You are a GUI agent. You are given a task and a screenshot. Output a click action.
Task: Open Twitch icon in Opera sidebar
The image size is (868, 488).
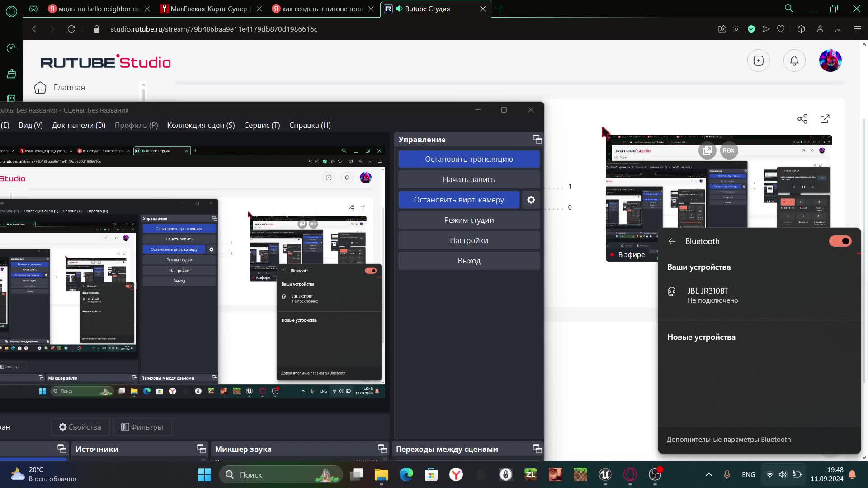tap(11, 98)
